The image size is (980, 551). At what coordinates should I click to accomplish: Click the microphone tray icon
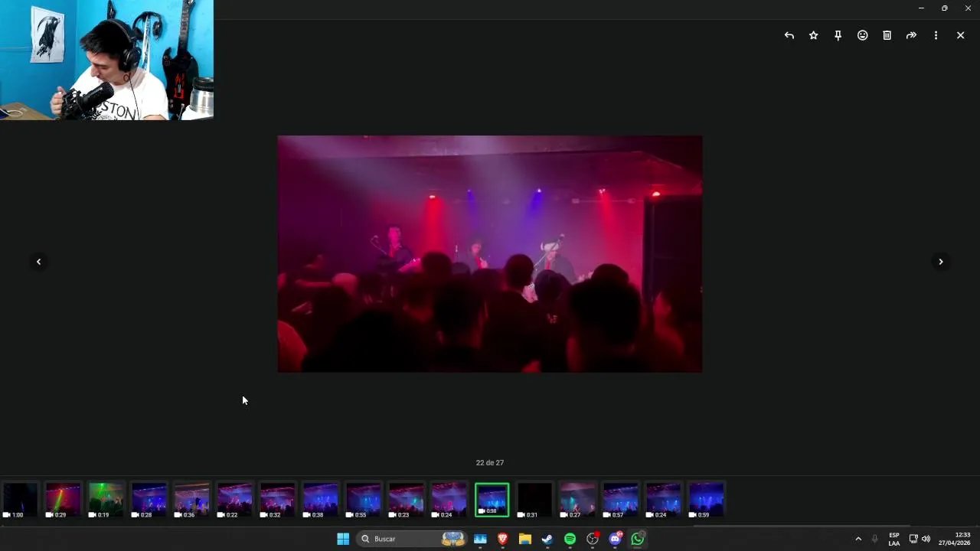tap(874, 539)
